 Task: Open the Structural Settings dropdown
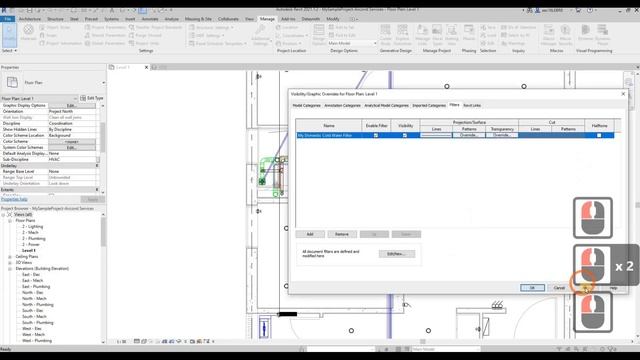pyautogui.click(x=212, y=27)
